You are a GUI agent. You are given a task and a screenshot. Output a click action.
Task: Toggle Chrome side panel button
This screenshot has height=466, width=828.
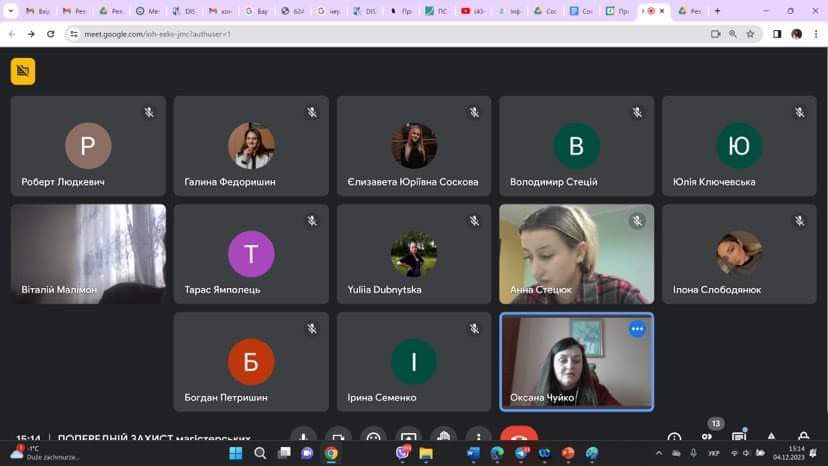pyautogui.click(x=777, y=33)
